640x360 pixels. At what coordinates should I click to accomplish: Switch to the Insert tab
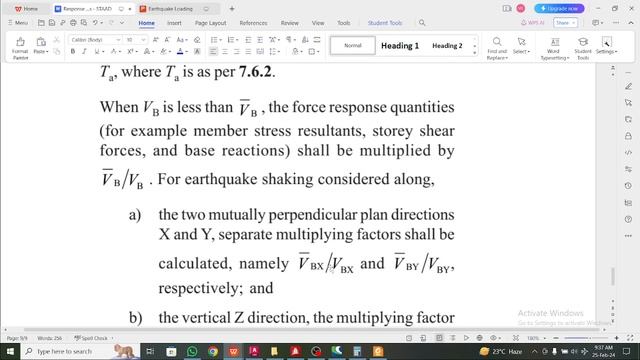174,23
